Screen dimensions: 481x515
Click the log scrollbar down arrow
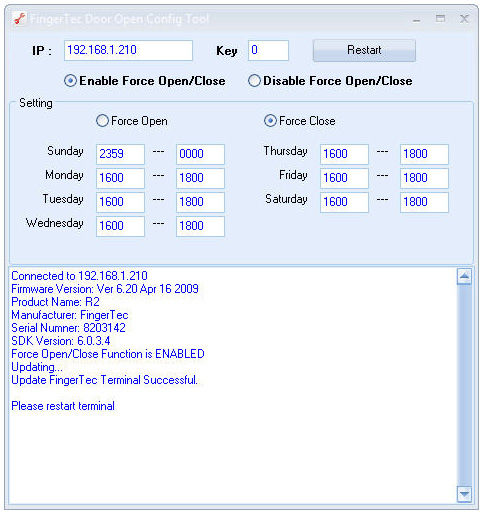464,494
